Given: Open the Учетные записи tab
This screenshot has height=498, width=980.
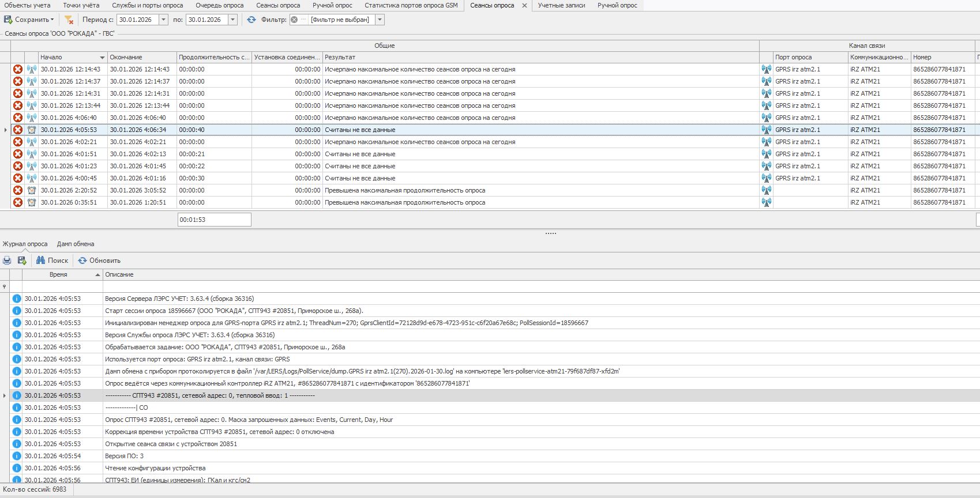Looking at the screenshot, I should point(561,5).
